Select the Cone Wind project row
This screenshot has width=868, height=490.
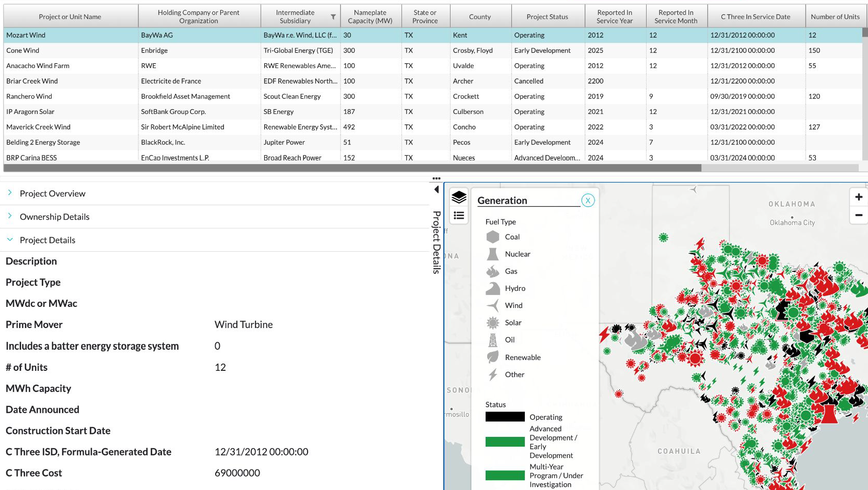[432, 51]
